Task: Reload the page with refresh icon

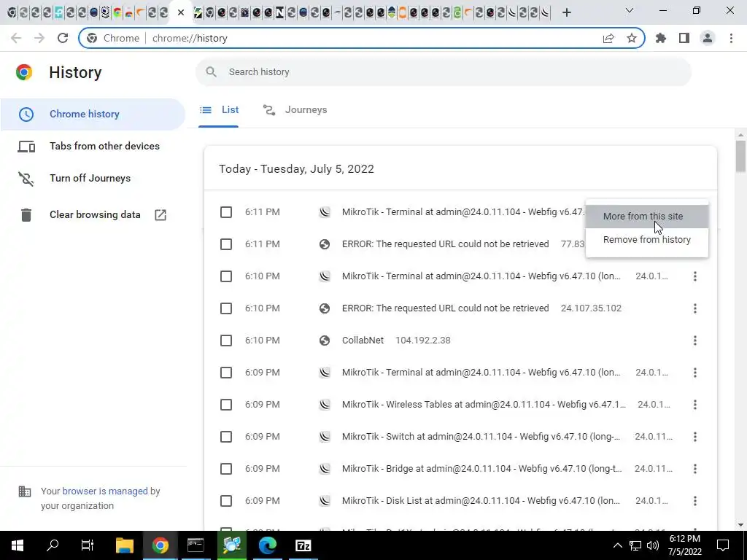Action: click(x=63, y=38)
